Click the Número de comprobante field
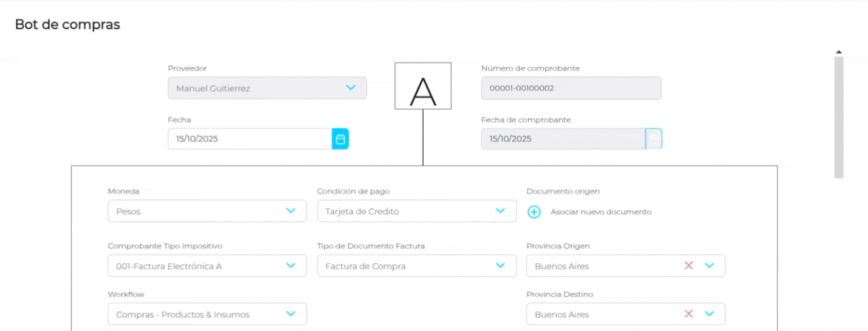 point(570,88)
